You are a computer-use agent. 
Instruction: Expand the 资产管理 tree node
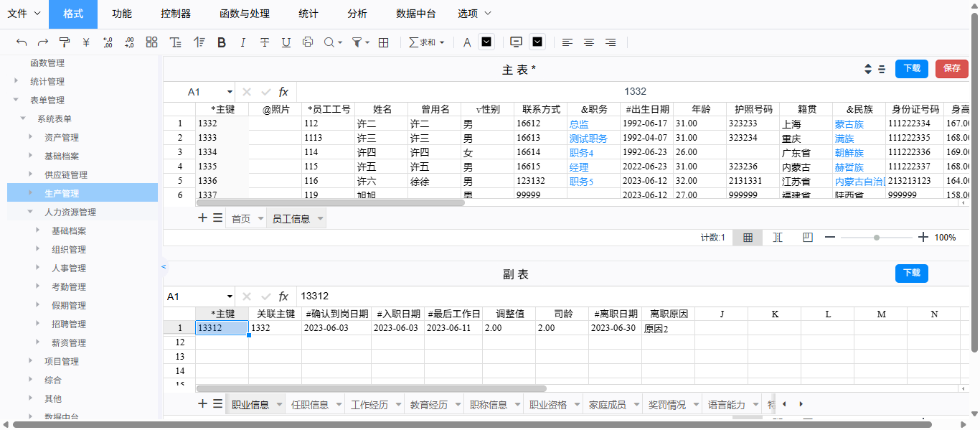[x=31, y=137]
